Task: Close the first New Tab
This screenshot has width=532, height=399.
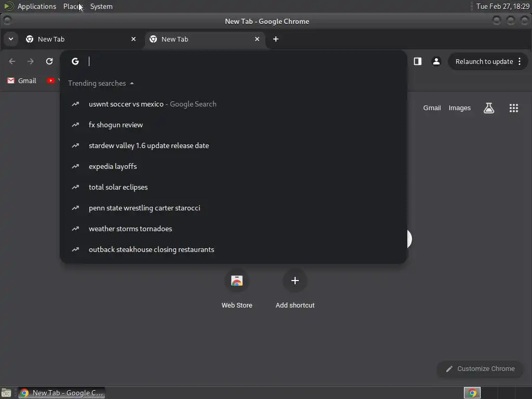Action: 134,39
